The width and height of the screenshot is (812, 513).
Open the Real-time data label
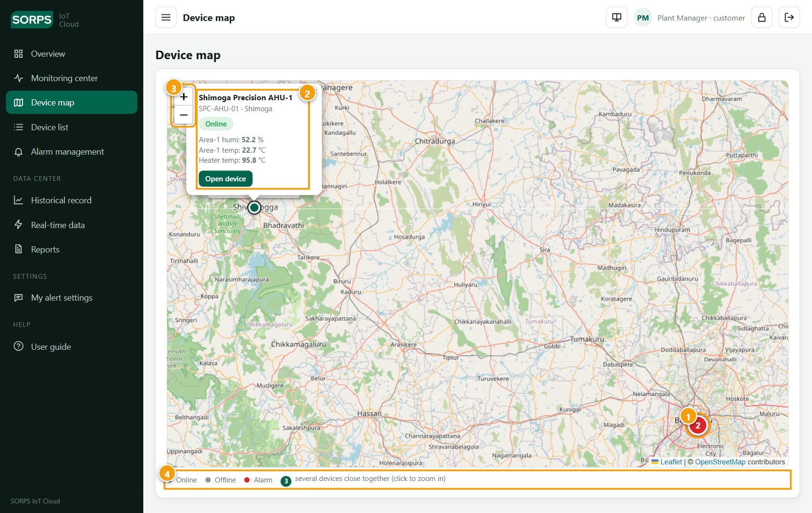pyautogui.click(x=58, y=225)
